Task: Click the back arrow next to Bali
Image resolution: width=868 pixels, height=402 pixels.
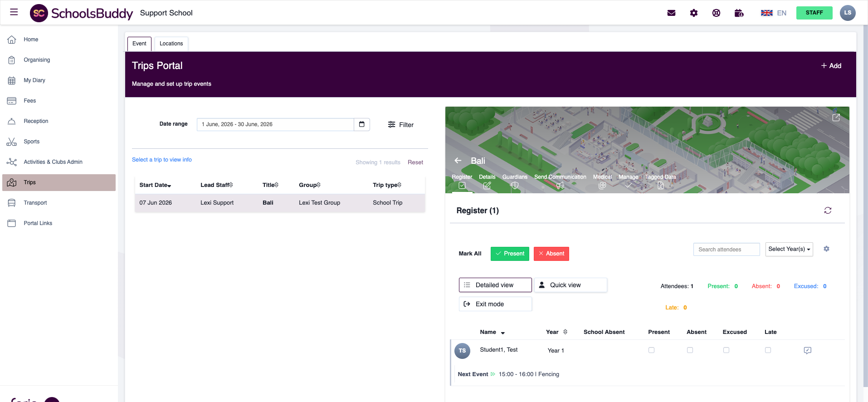Action: (458, 161)
